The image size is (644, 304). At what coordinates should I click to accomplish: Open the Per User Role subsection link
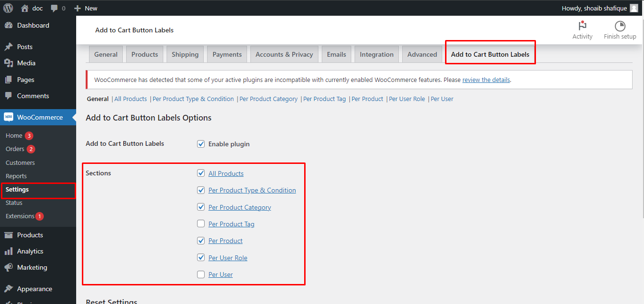point(407,99)
